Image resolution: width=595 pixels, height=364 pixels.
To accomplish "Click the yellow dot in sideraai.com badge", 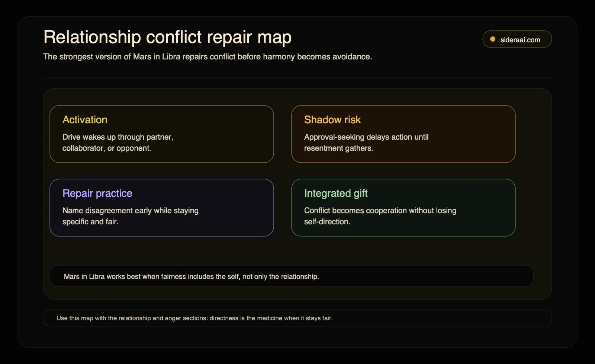I will [x=493, y=39].
